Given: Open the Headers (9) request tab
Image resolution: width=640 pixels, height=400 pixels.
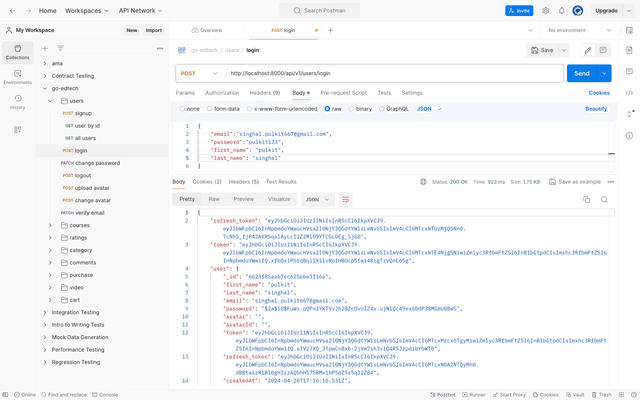Looking at the screenshot, I should pos(265,93).
